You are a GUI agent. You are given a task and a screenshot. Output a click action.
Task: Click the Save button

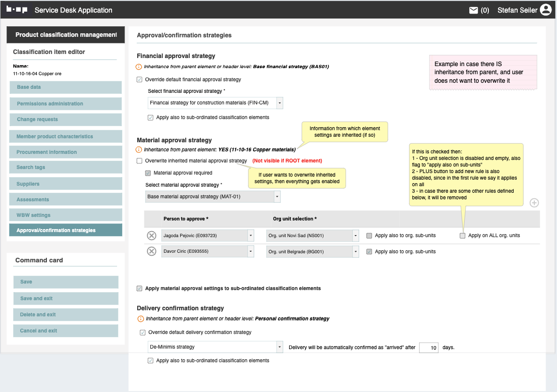point(66,282)
